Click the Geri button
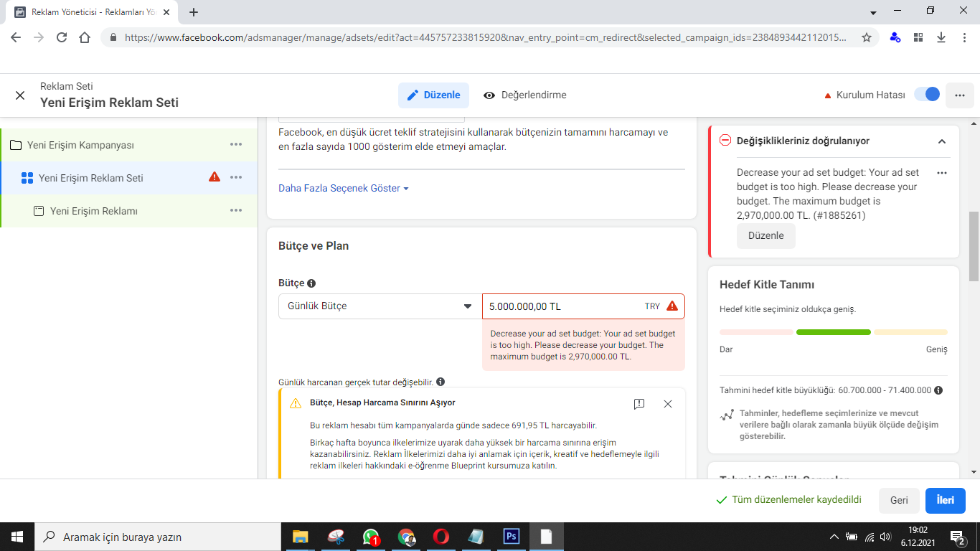Screen dimensions: 980x551 (x=899, y=500)
